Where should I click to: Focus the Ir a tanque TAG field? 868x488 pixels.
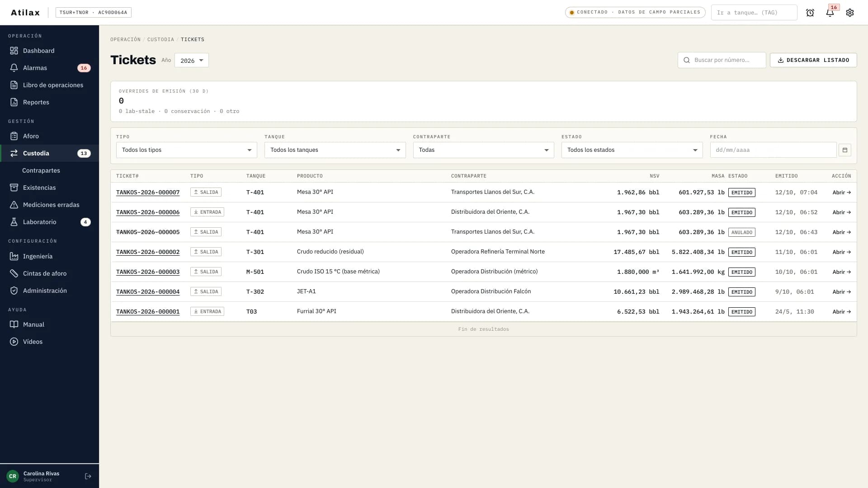tap(754, 13)
